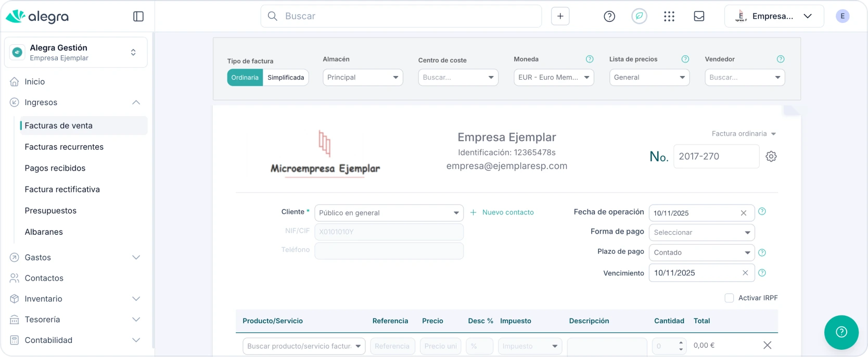Viewport: 868px width, 357px height.
Task: Open the product/service search dropdown
Action: pyautogui.click(x=304, y=346)
